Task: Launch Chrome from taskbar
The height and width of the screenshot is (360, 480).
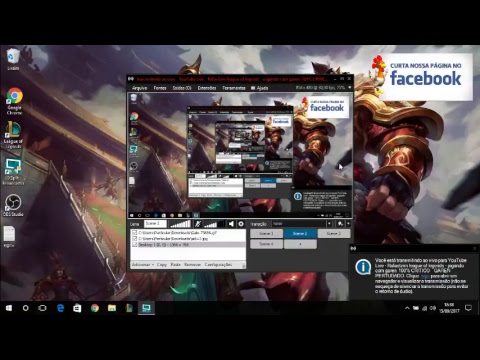Action: point(95,308)
